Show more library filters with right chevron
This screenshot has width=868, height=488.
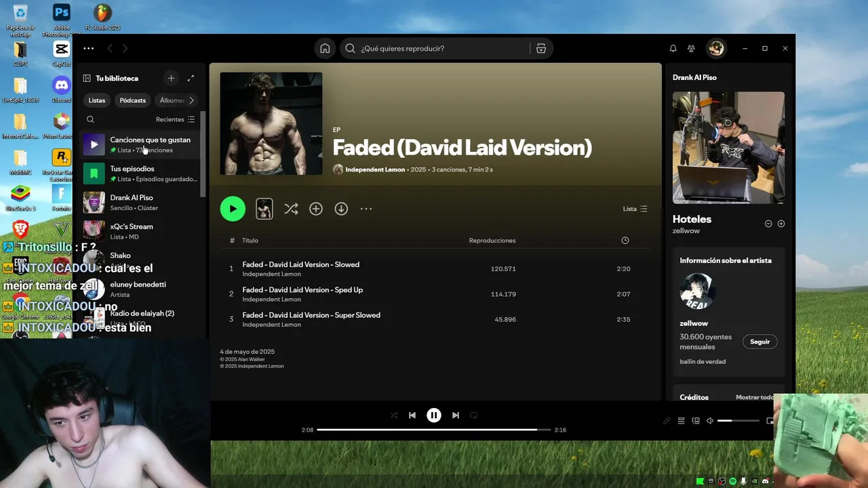(192, 100)
